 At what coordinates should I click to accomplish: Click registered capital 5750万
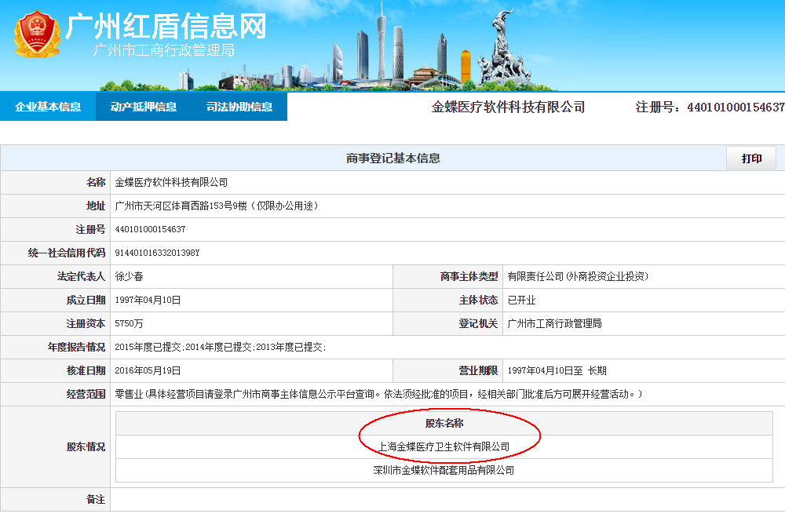pyautogui.click(x=129, y=323)
